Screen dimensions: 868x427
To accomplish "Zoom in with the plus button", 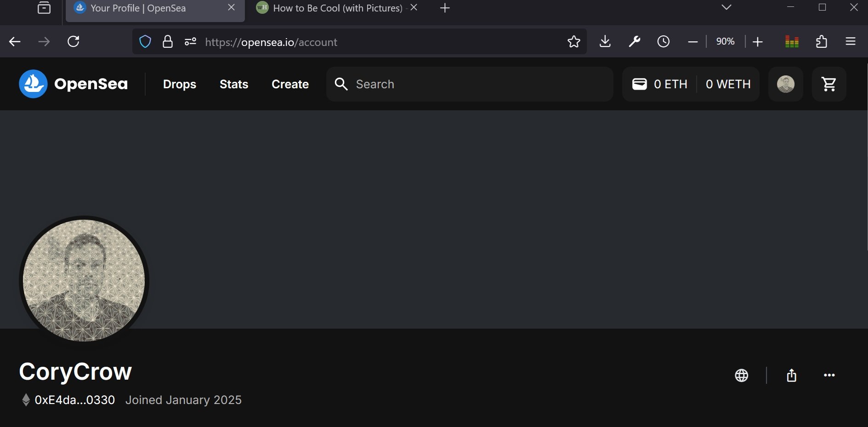I will click(x=758, y=42).
